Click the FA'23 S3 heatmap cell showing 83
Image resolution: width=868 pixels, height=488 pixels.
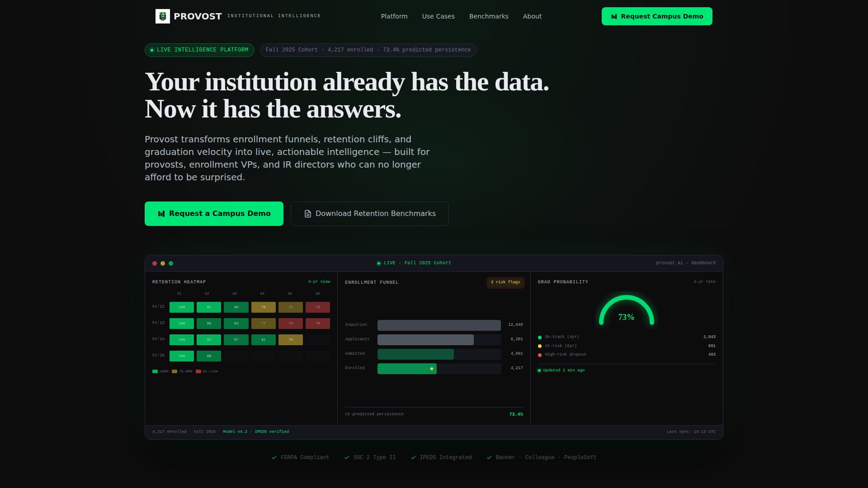tap(236, 324)
